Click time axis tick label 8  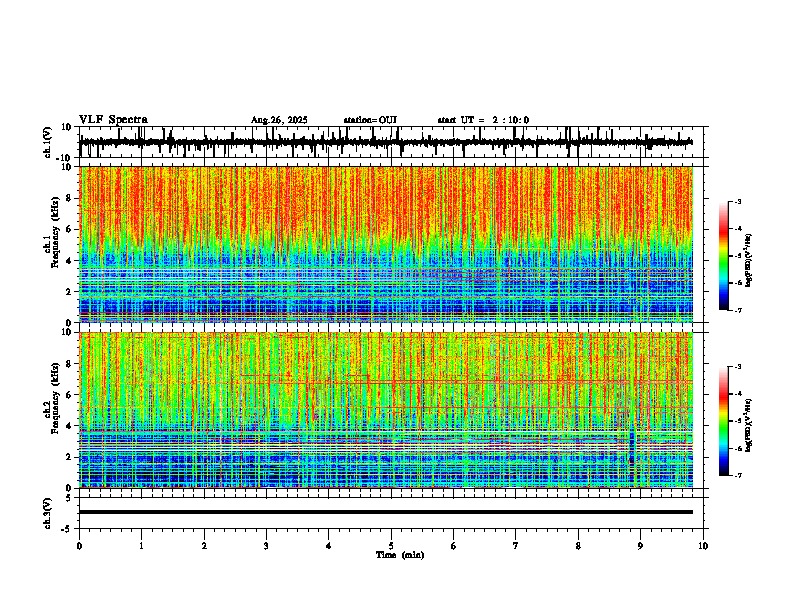pyautogui.click(x=578, y=546)
